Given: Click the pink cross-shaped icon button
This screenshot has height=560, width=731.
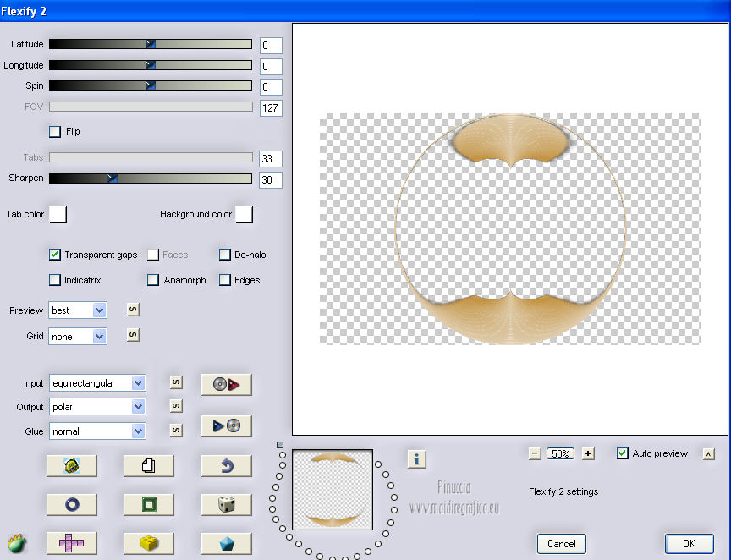Looking at the screenshot, I should 71,543.
